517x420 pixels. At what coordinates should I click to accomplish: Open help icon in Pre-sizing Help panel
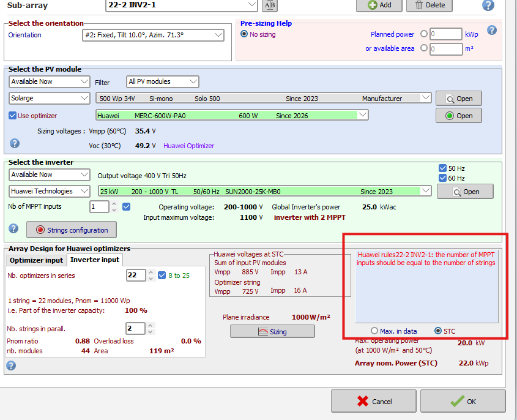click(x=491, y=31)
